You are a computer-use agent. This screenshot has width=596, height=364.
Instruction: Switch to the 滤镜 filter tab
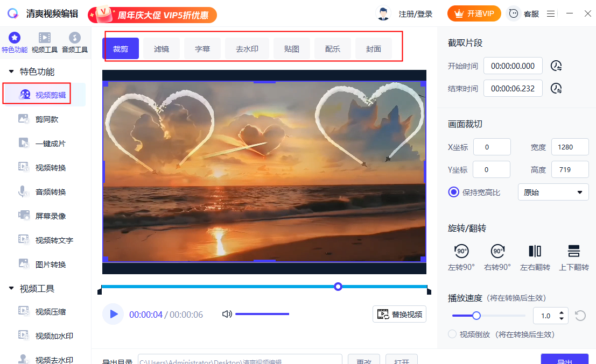162,49
